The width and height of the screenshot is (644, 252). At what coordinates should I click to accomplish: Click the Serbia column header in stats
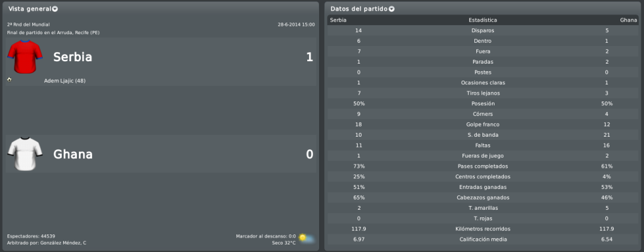(339, 20)
